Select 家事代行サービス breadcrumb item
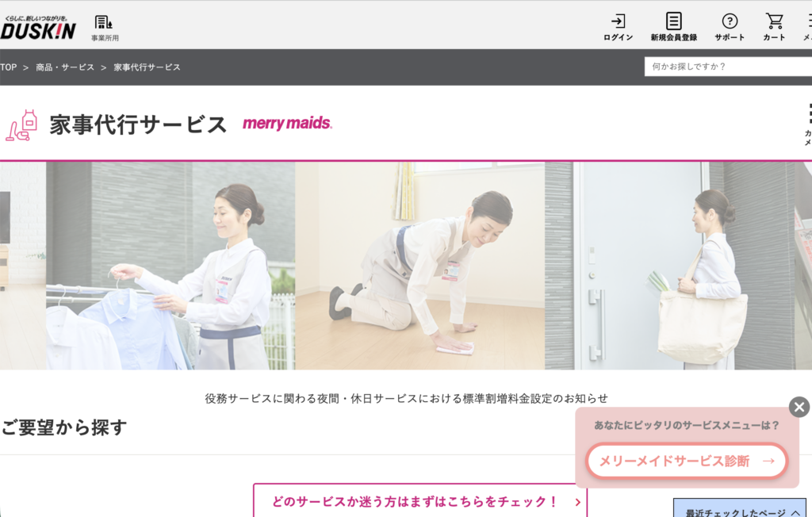Image resolution: width=812 pixels, height=517 pixels. pos(147,67)
